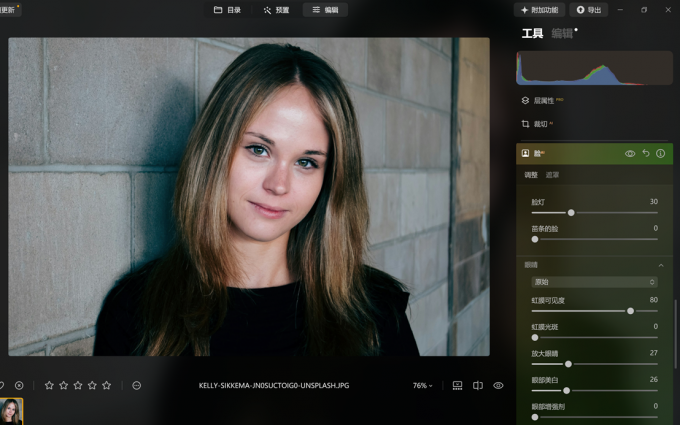This screenshot has width=680, height=425.
Task: Toggle the before/after split compare icon
Action: pos(478,386)
